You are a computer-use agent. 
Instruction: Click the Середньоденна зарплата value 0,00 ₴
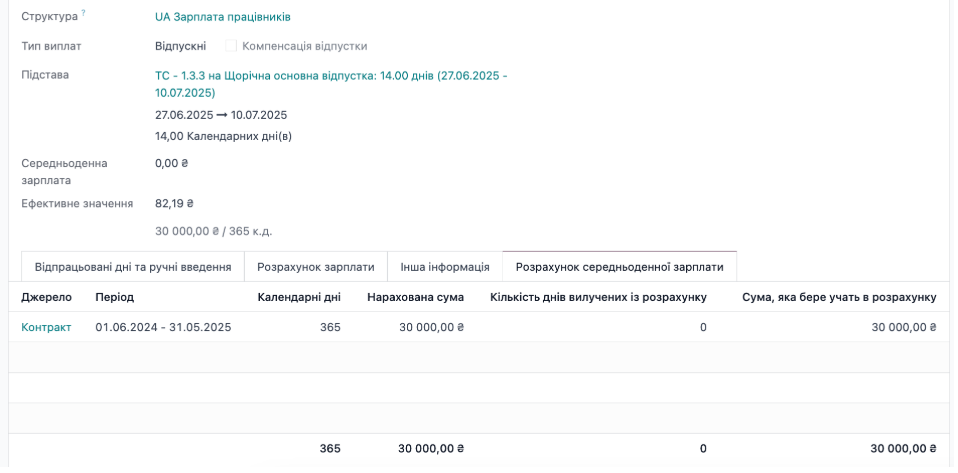pyautogui.click(x=171, y=163)
